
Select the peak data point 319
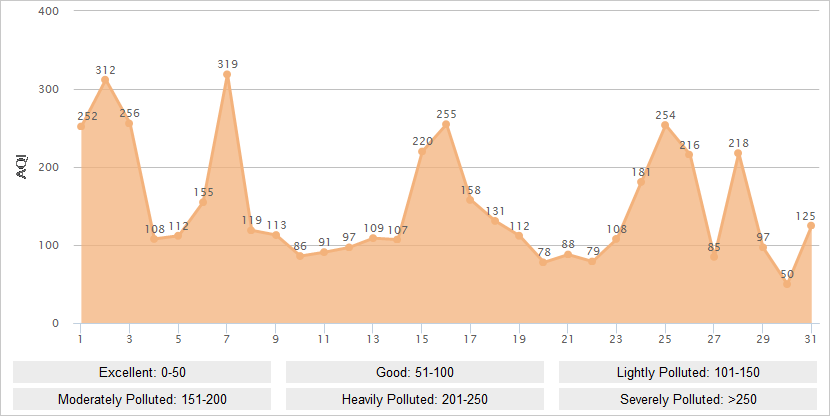[x=227, y=75]
